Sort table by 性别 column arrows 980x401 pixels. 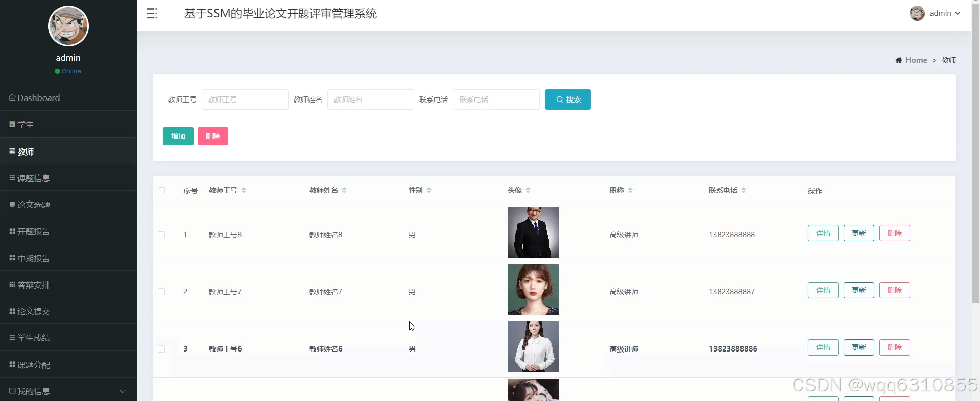tap(429, 190)
